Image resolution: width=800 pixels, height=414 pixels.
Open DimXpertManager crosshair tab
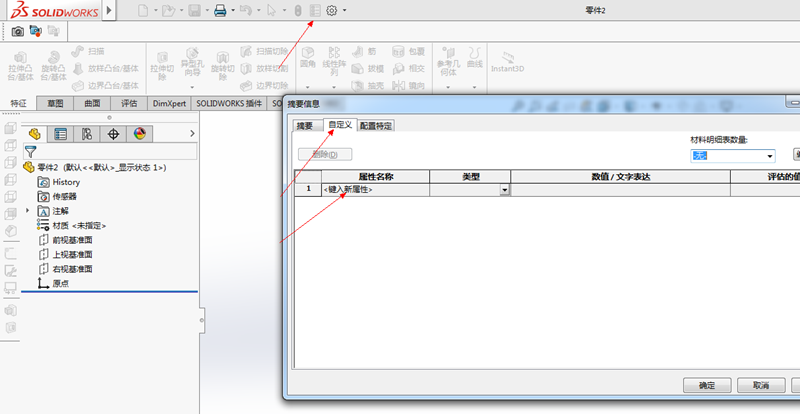(113, 134)
